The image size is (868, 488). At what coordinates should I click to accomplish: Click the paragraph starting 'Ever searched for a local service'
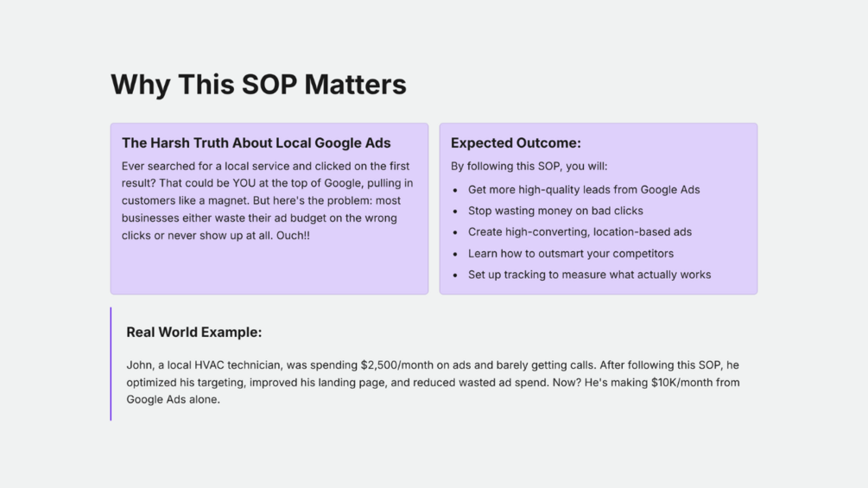(268, 200)
